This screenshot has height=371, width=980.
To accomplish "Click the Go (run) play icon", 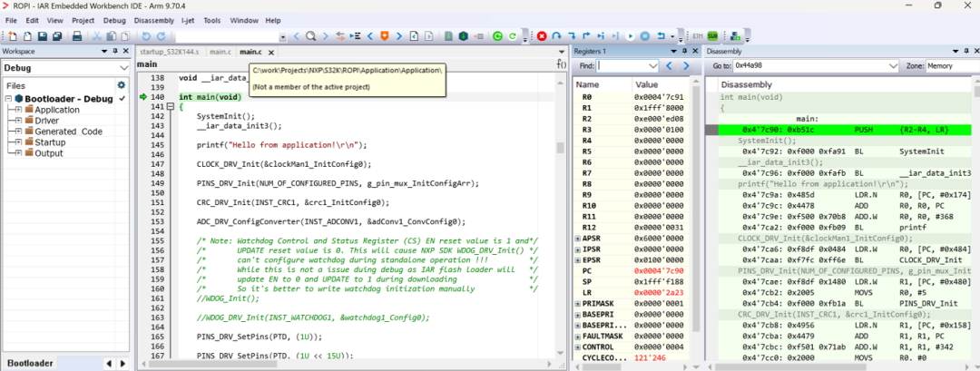I will (631, 36).
